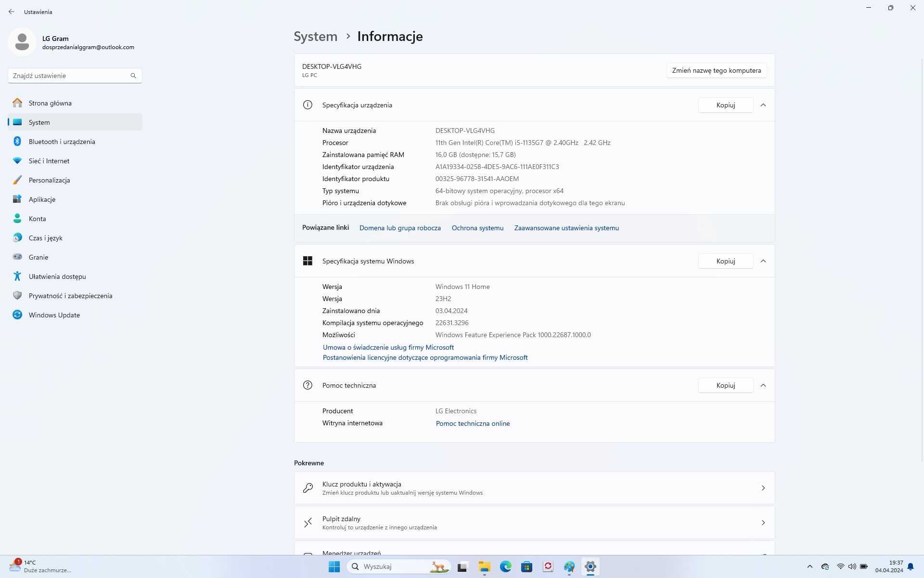Open Microsoft Store from the taskbar

(526, 566)
